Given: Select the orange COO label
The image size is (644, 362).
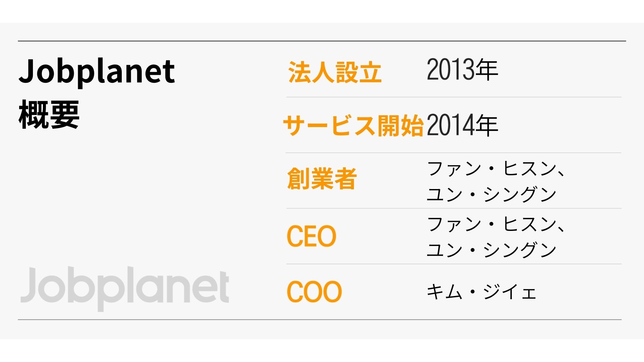Looking at the screenshot, I should click(314, 292).
